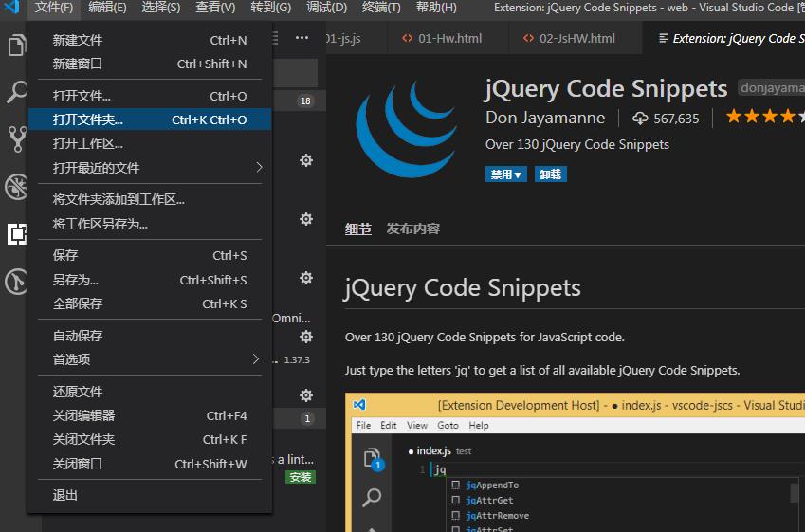The image size is (805, 532).
Task: Select 将文件夹添加到工作区... menu item
Action: click(150, 199)
